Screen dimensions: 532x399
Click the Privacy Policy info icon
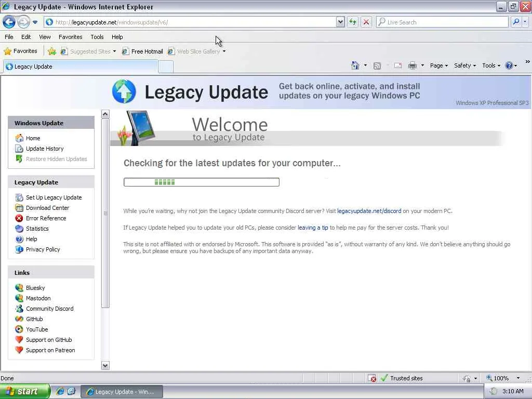click(x=19, y=249)
